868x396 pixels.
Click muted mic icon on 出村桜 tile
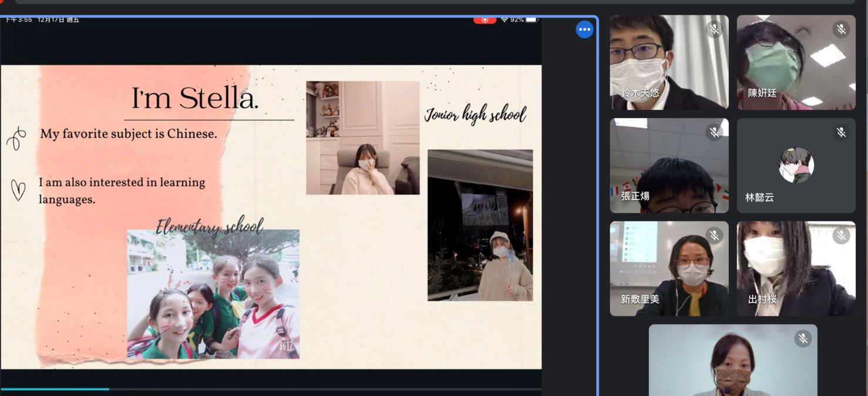(x=841, y=236)
